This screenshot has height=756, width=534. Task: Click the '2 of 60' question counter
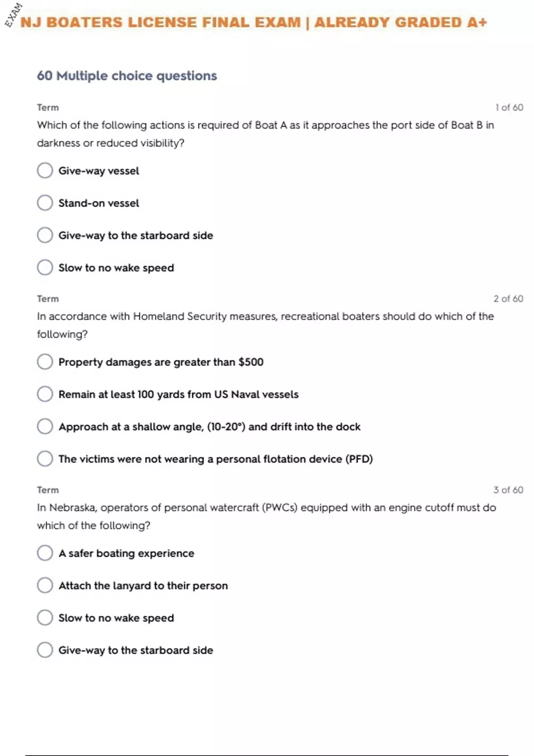pyautogui.click(x=508, y=298)
